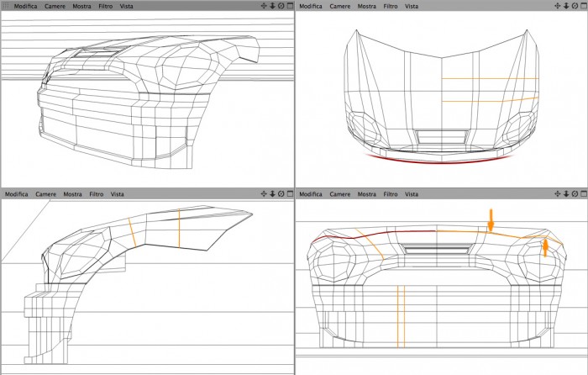Open Camere menu in side-view viewport
Screen dimensions: 588x375
[45, 194]
